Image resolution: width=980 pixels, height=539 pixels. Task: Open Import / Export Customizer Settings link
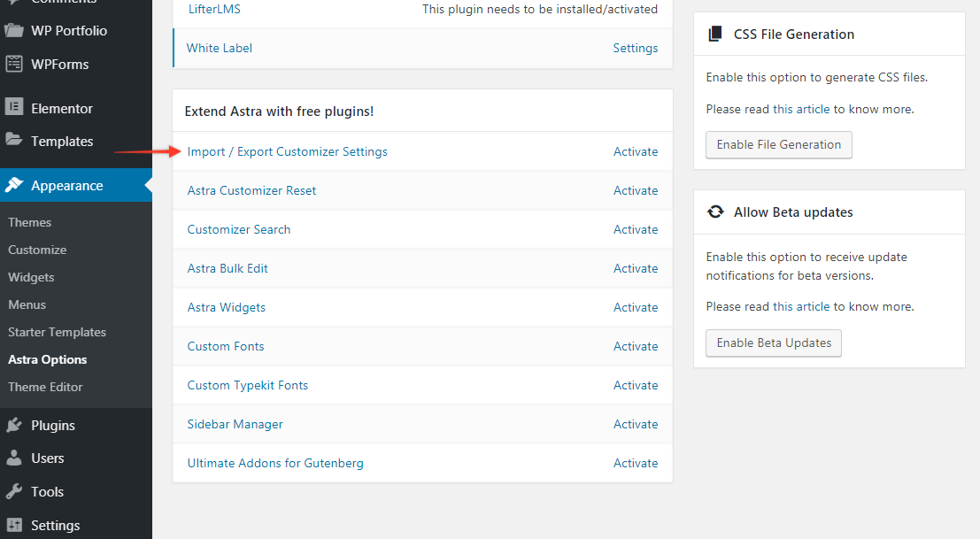click(288, 151)
